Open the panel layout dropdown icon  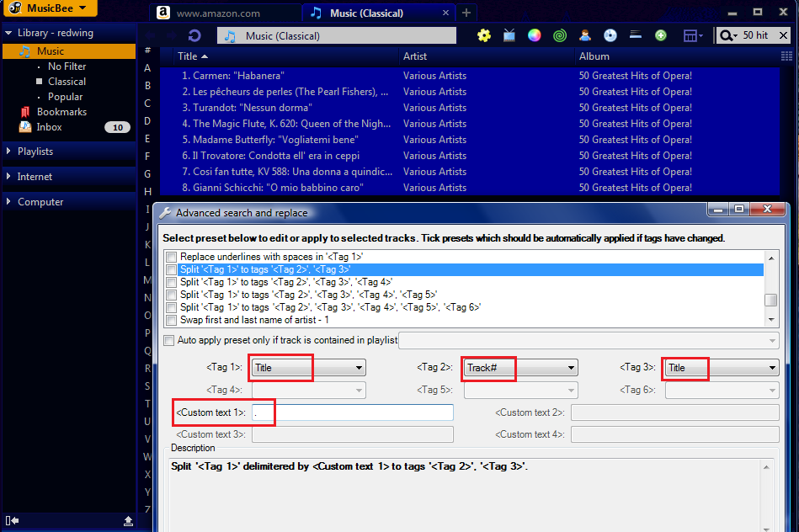[693, 35]
